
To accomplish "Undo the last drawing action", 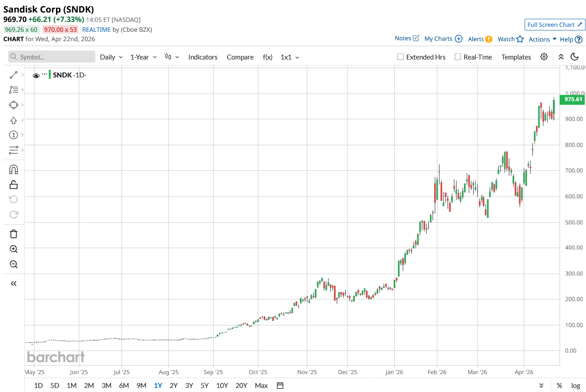I will (x=13, y=200).
